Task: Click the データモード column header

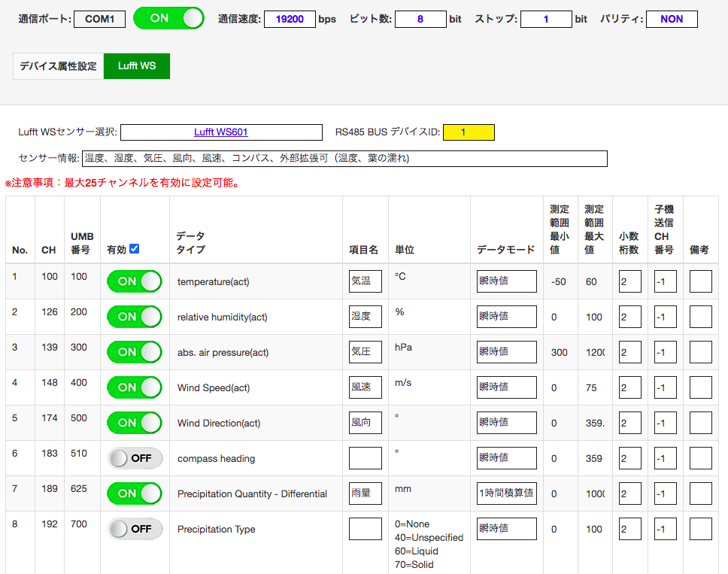Action: (x=506, y=250)
